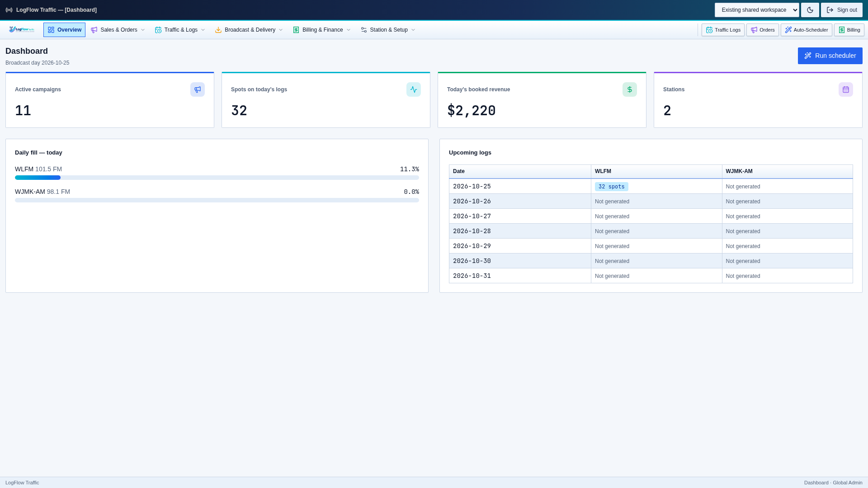This screenshot has height=488, width=868.
Task: Open the Billing & Finance menu
Action: pos(322,30)
